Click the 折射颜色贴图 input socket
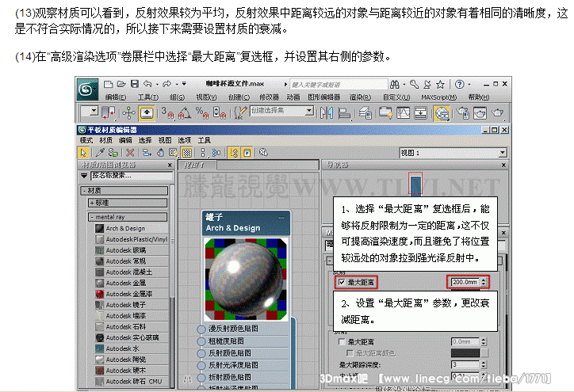The image size is (574, 392). pos(201,378)
